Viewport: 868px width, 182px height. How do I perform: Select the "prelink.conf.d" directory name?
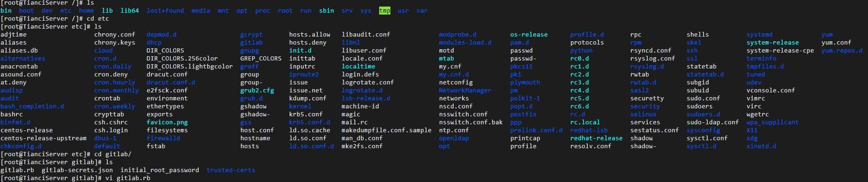(x=537, y=130)
